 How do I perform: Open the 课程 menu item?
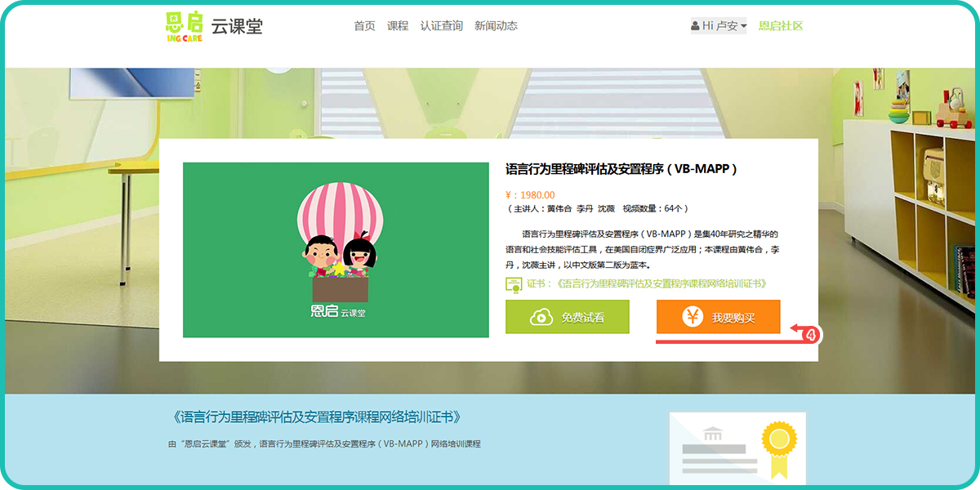click(x=398, y=26)
